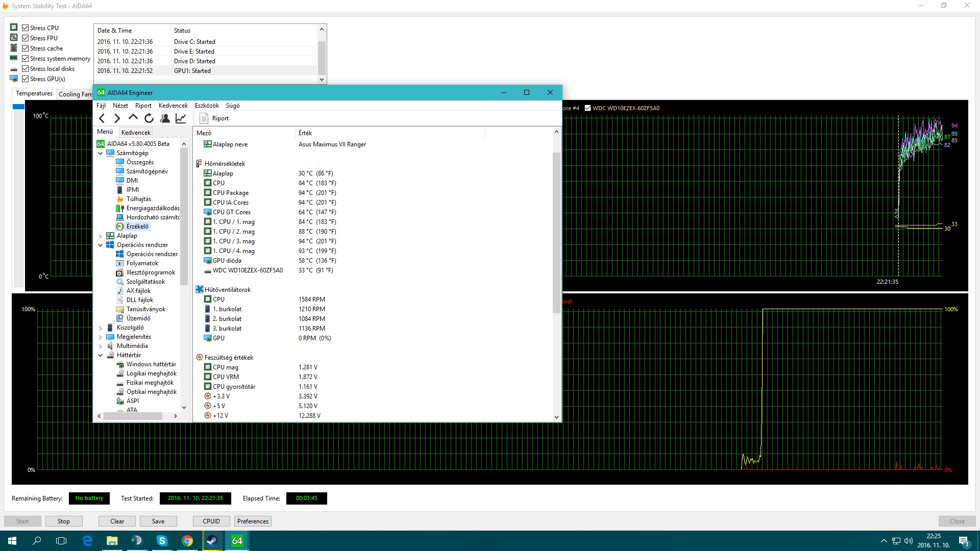Select Optikai meghajtók in the tree
The width and height of the screenshot is (980, 551).
tap(151, 392)
